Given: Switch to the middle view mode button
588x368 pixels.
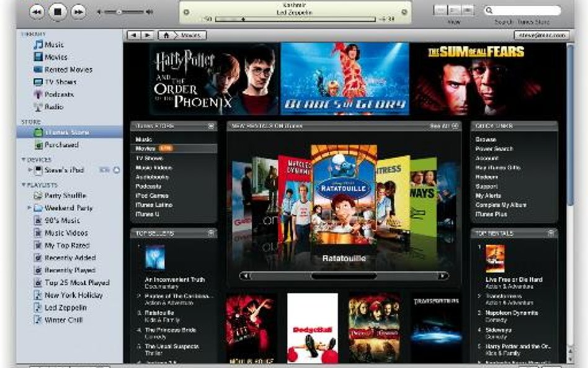Looking at the screenshot, I should 455,10.
